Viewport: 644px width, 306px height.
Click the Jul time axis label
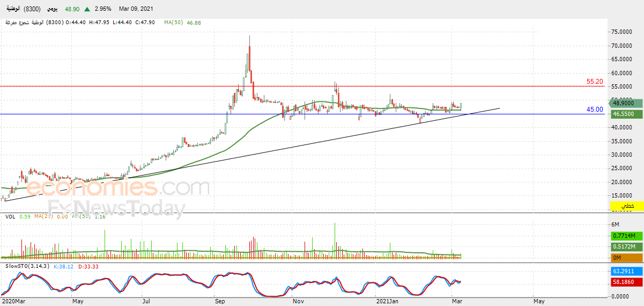pyautogui.click(x=145, y=302)
